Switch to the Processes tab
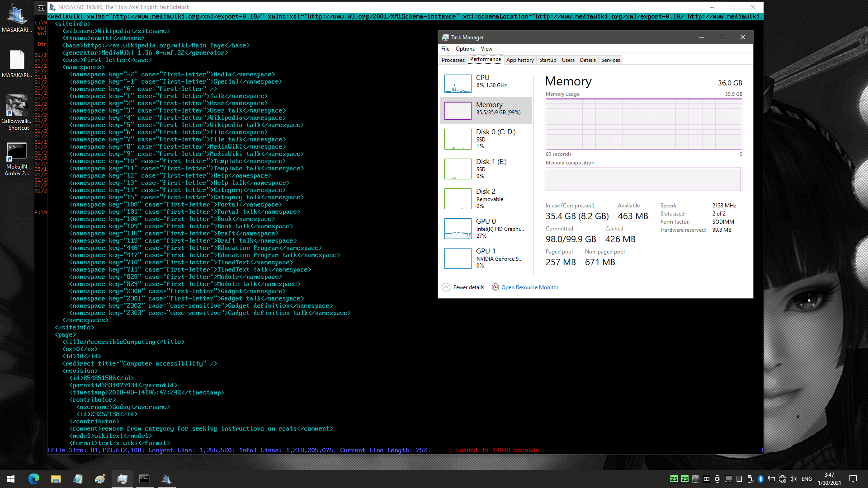Image resolution: width=868 pixels, height=488 pixels. tap(453, 60)
